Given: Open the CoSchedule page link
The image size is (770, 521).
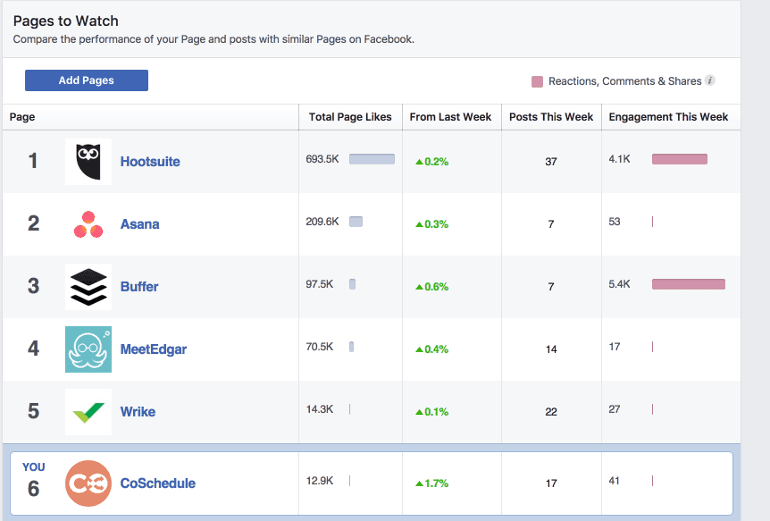Looking at the screenshot, I should tap(158, 483).
